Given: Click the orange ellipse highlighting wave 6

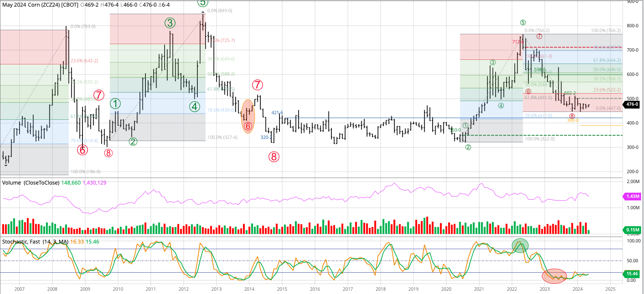Looking at the screenshot, I should pyautogui.click(x=248, y=116).
